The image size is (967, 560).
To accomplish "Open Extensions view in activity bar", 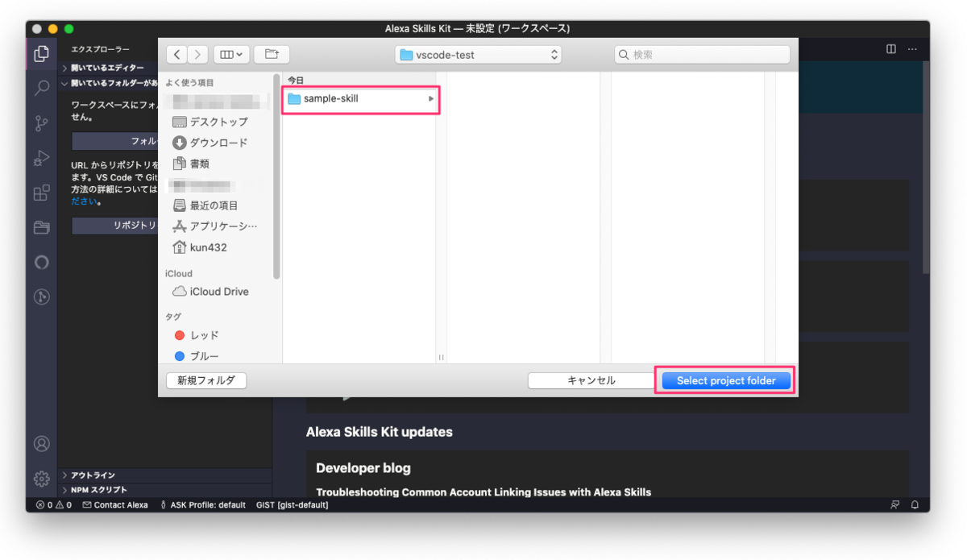I will point(41,193).
